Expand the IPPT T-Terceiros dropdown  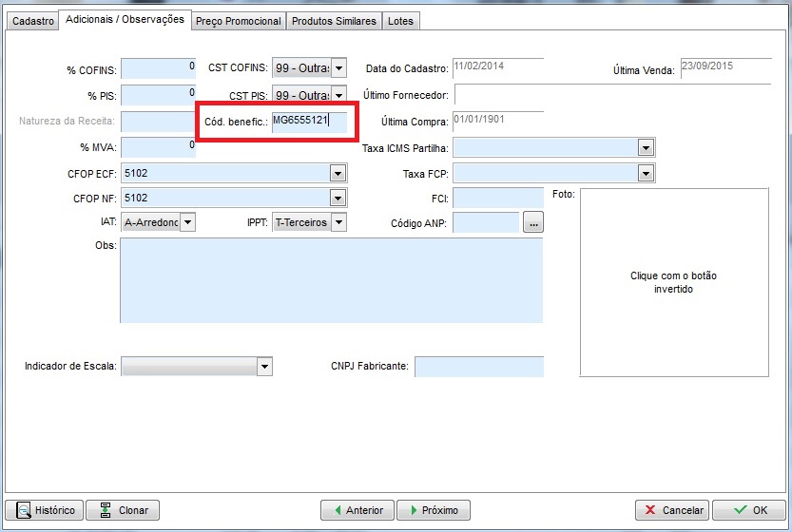[338, 222]
